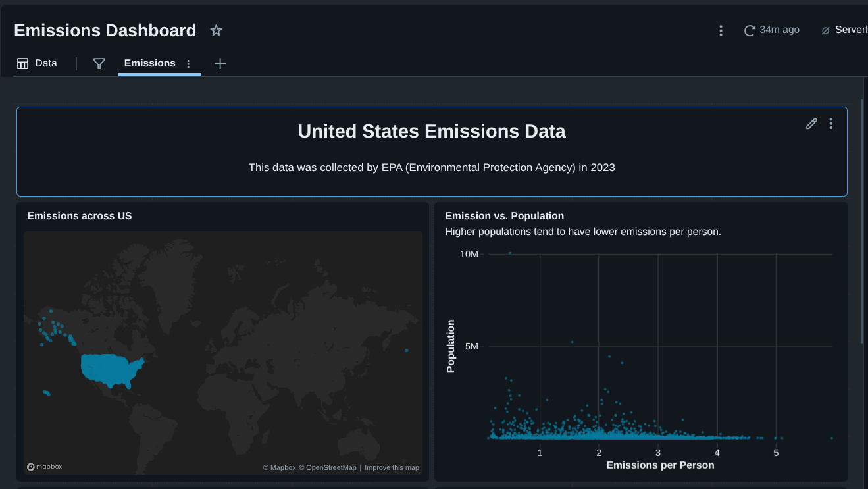Viewport: 868px width, 489px height.
Task: Add a new page with plus icon
Action: 220,63
